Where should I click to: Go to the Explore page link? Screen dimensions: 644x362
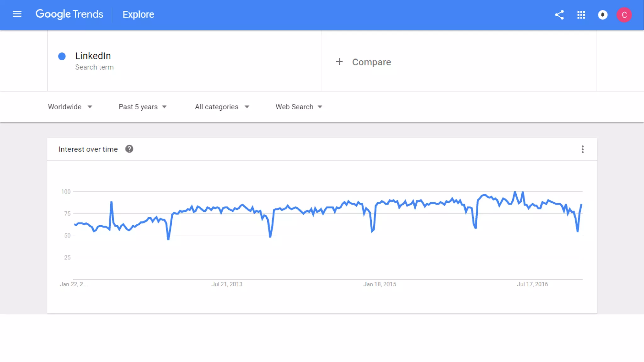138,14
